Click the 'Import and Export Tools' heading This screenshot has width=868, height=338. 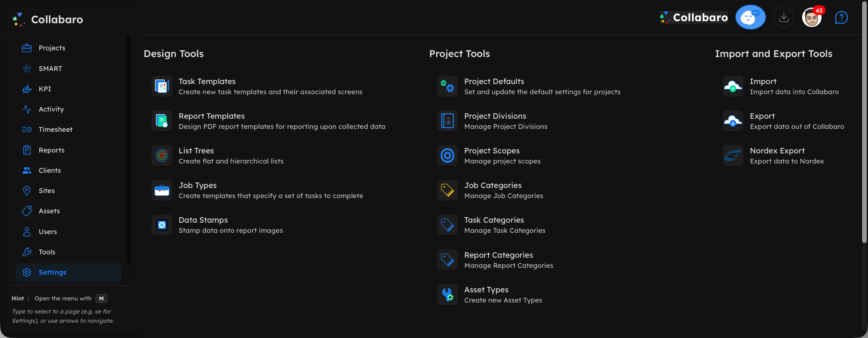point(773,54)
